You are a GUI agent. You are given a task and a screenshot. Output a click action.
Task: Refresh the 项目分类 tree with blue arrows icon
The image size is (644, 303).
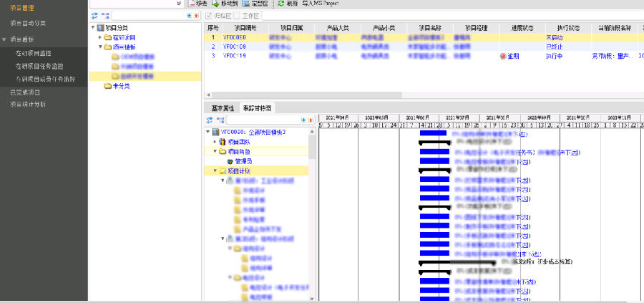94,15
